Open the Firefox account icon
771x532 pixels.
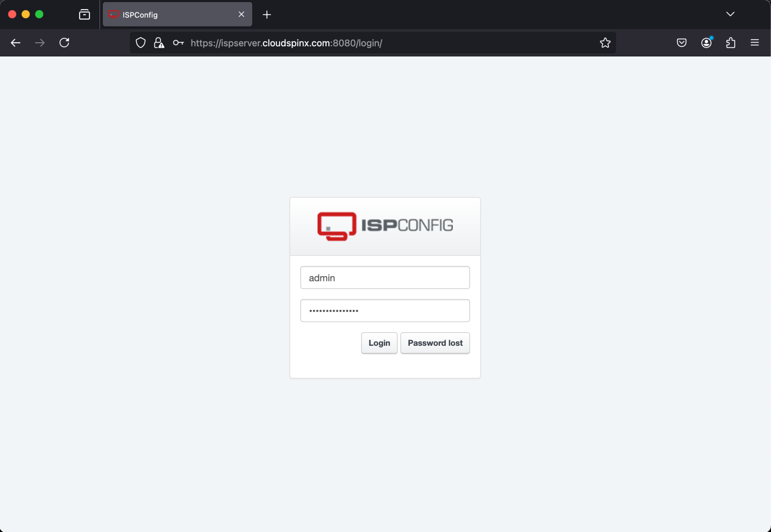(706, 43)
